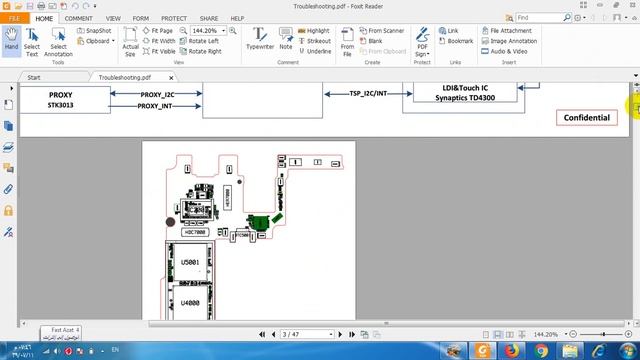
Task: Take a SnapShot of the page
Action: (x=94, y=31)
